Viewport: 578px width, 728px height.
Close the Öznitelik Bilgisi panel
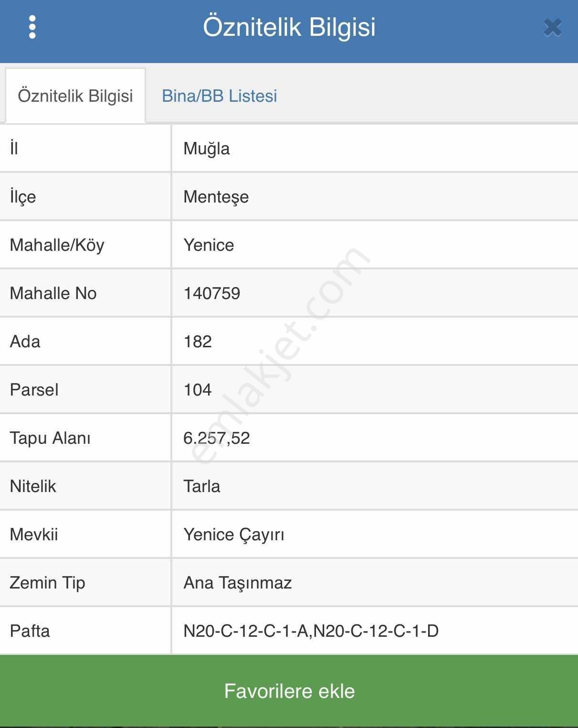[553, 27]
